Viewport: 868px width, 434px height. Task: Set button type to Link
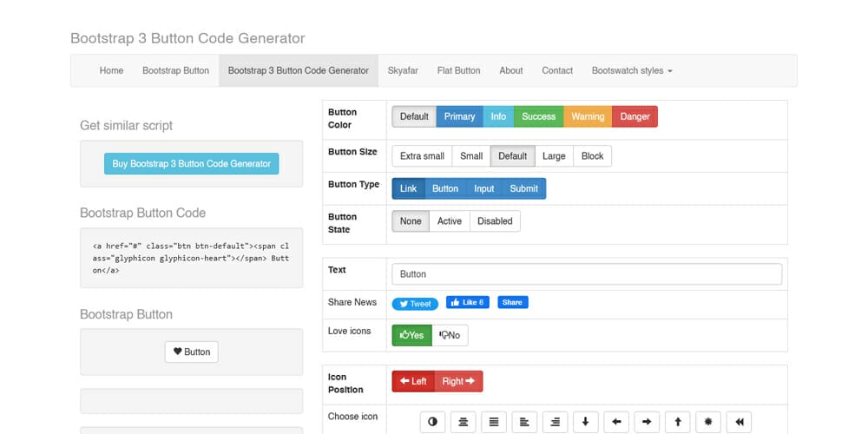pyautogui.click(x=408, y=188)
